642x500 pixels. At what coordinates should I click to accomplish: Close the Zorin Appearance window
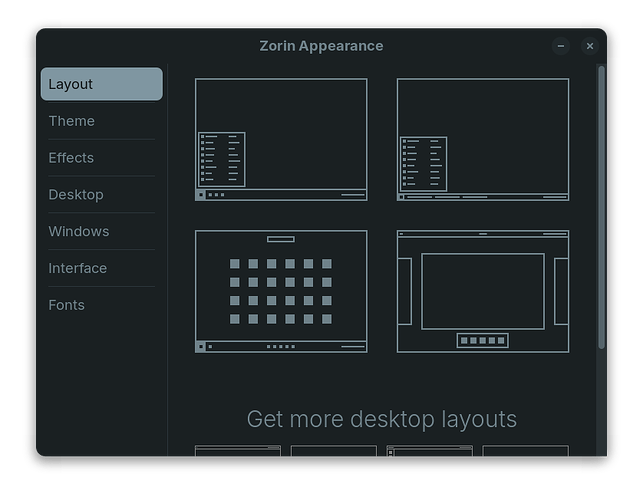[590, 46]
